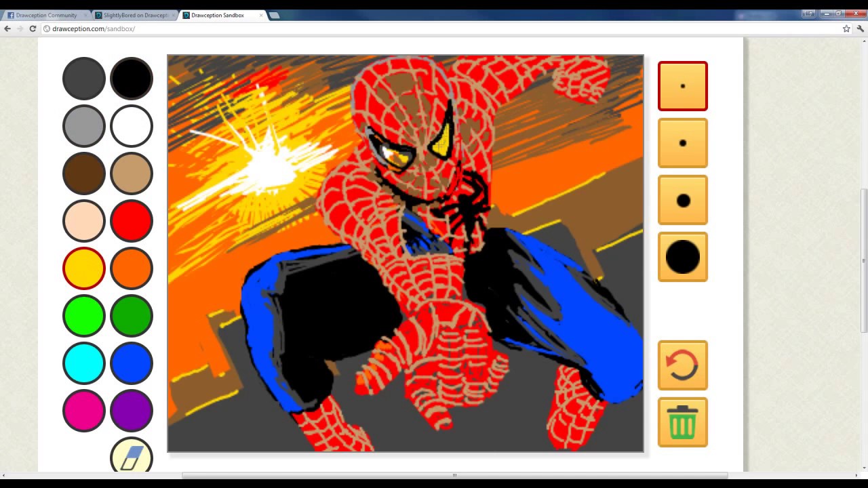Switch to the Drawception Community tab
The width and height of the screenshot is (868, 488).
click(46, 15)
